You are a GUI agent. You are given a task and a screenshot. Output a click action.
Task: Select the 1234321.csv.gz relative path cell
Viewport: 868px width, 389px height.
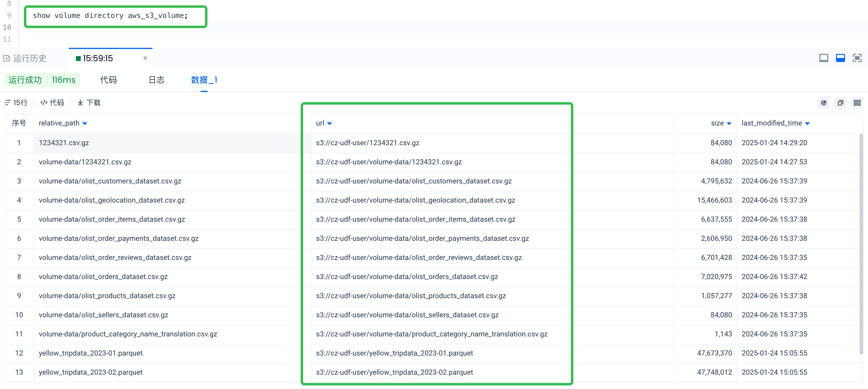pos(64,143)
